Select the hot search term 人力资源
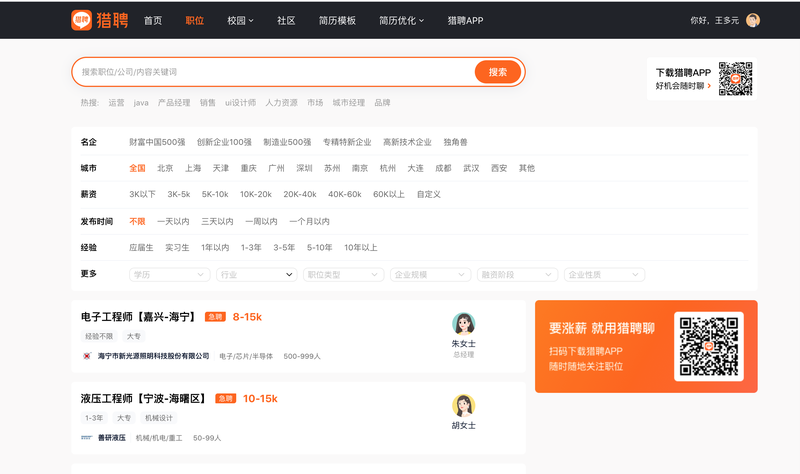800x474 pixels. (x=282, y=103)
